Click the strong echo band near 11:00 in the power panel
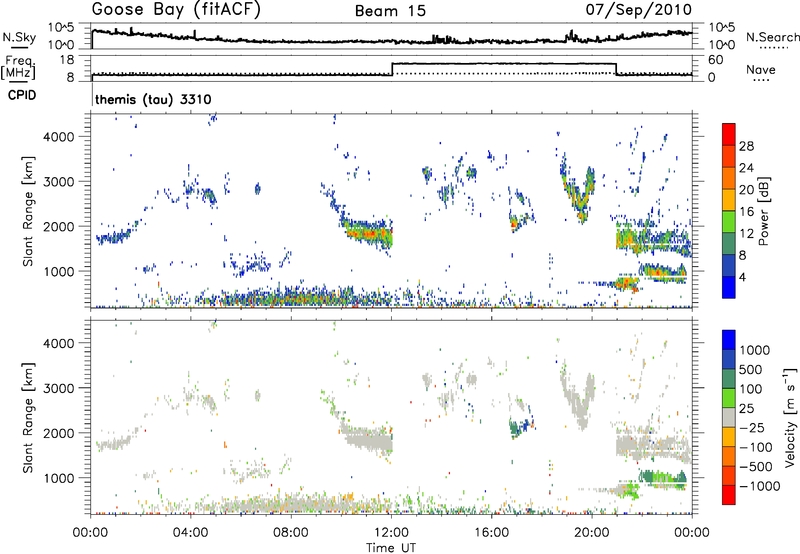Viewport: 800px width, 554px height. pos(366,232)
